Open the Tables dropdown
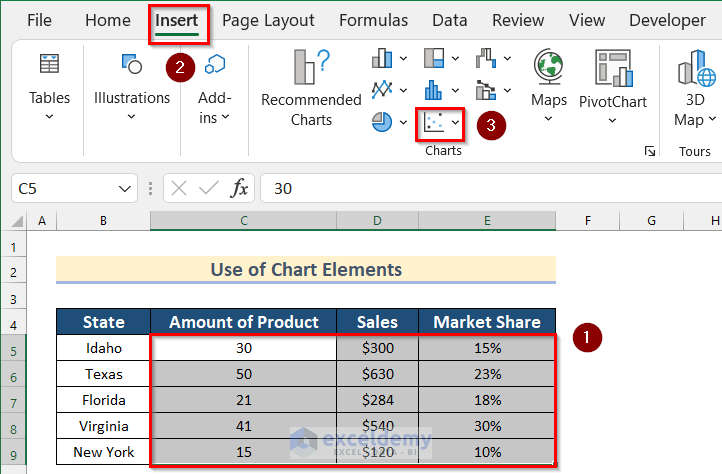Image resolution: width=722 pixels, height=474 pixels. coord(49,116)
